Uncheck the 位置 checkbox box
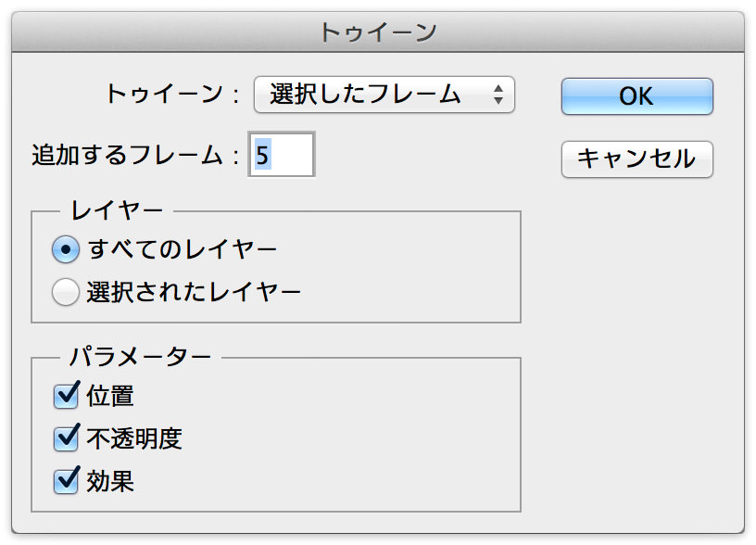The width and height of the screenshot is (756, 545). tap(66, 396)
